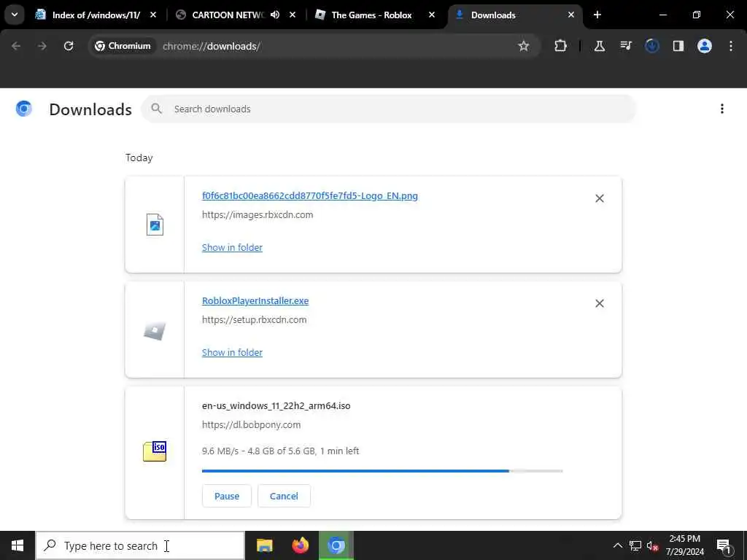
Task: Open the Extensions puzzle icon
Action: click(561, 46)
